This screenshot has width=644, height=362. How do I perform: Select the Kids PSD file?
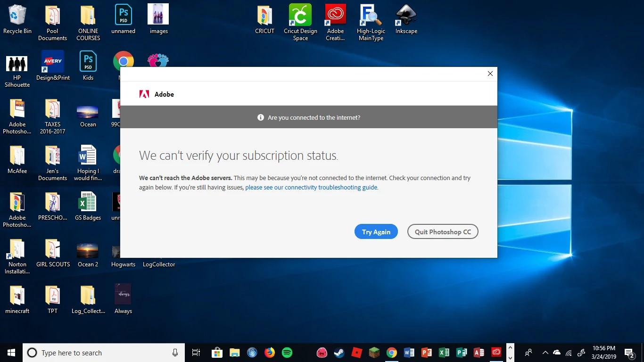coord(88,66)
